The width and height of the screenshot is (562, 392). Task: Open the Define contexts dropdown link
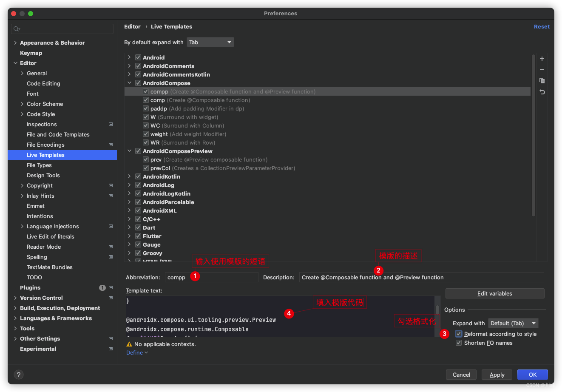(137, 352)
